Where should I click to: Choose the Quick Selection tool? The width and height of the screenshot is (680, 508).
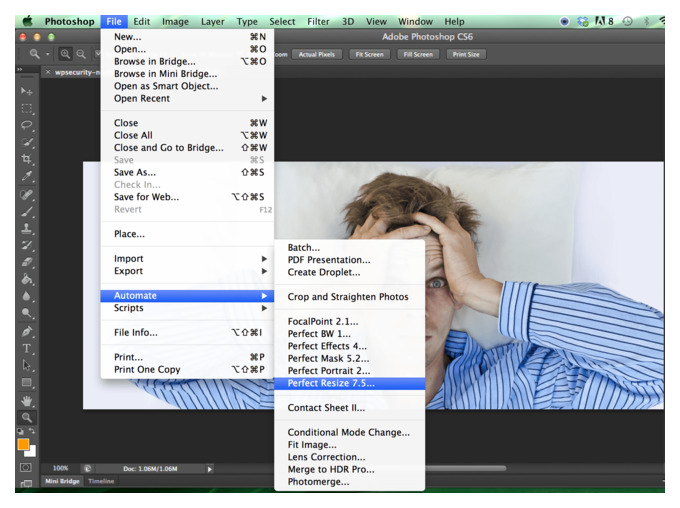click(26, 142)
